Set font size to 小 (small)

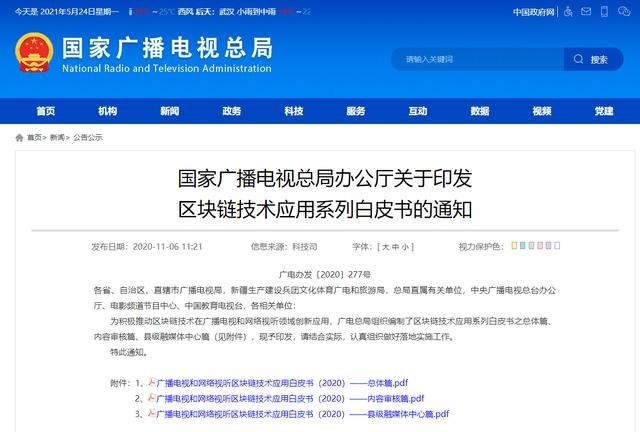click(x=405, y=246)
